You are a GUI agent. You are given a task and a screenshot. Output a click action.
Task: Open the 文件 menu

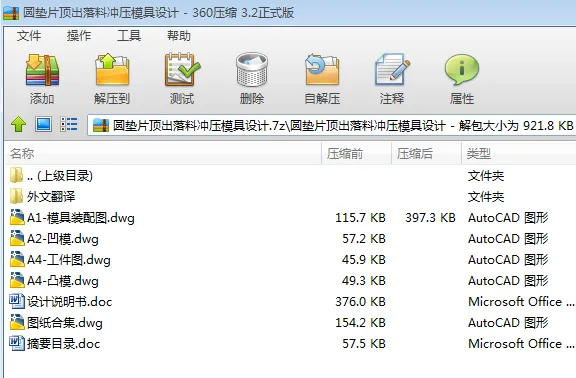(x=29, y=36)
